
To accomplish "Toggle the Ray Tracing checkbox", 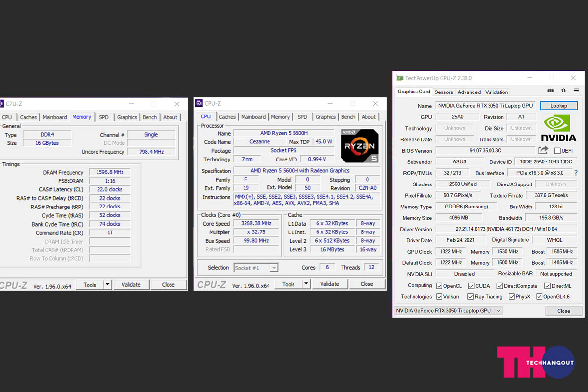I will (471, 297).
